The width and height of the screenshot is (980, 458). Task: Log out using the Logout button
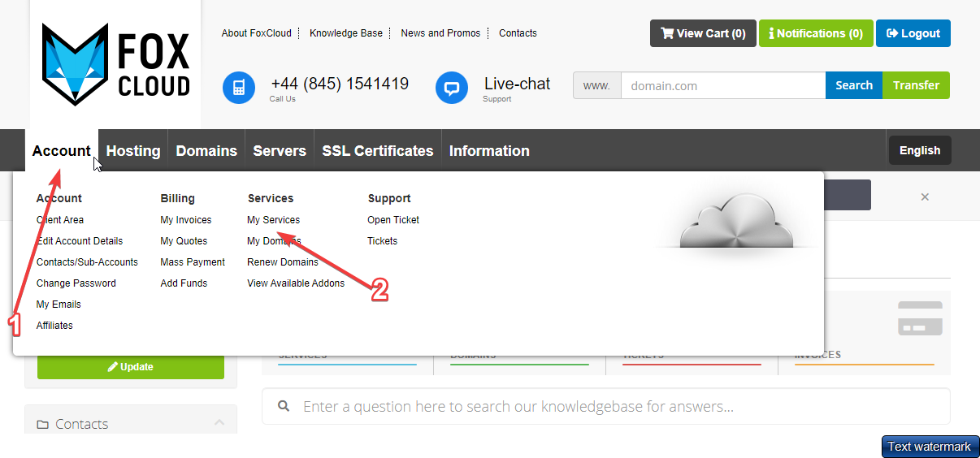913,33
